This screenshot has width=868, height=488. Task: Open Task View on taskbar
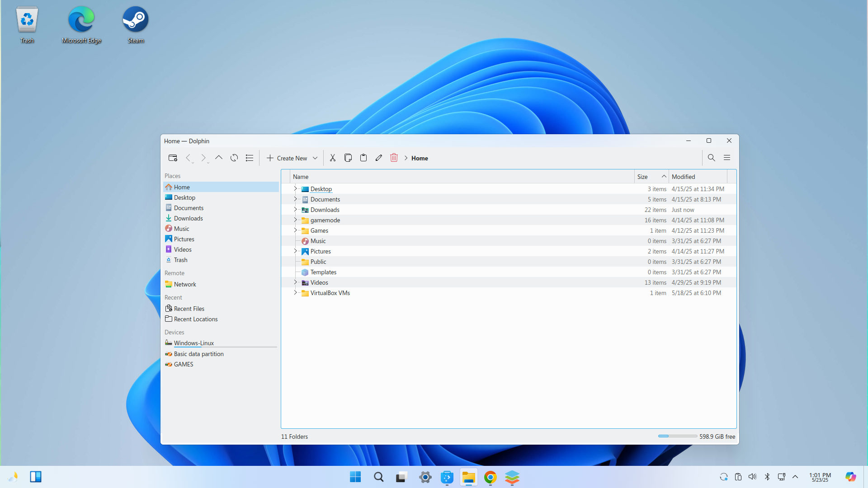tap(401, 477)
